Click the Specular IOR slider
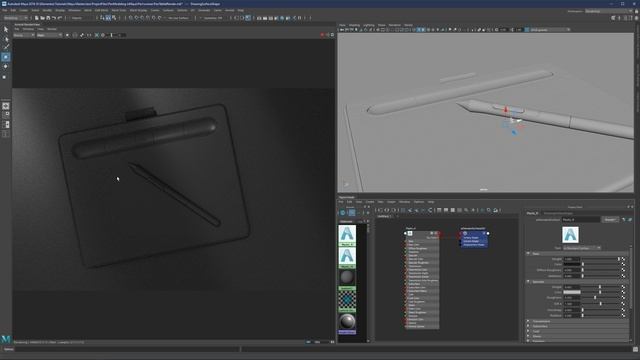 point(601,303)
